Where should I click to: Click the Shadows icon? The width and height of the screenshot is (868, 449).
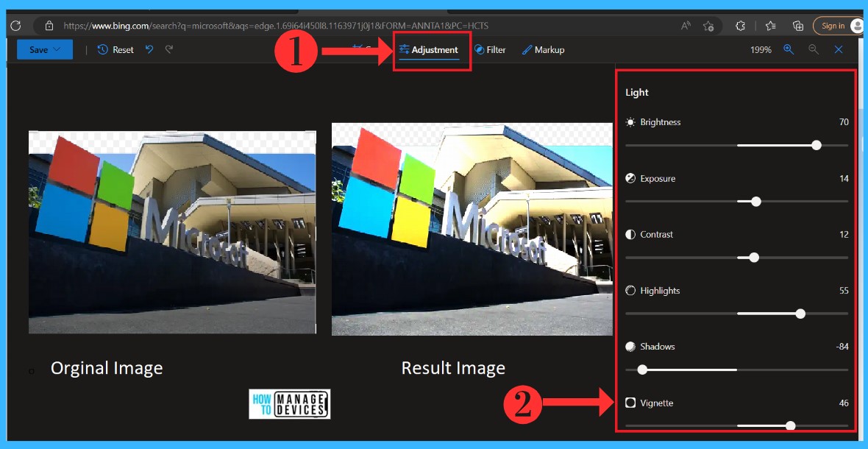630,347
